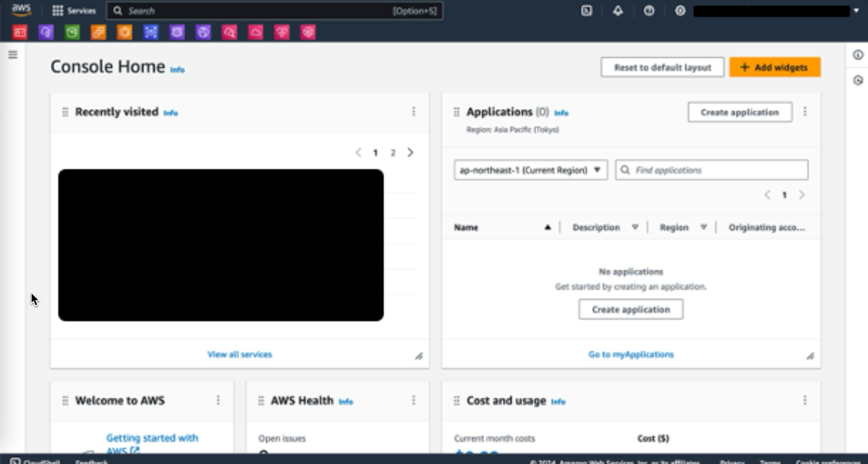Open the left hamburger navigation menu
The height and width of the screenshot is (464, 868).
13,55
